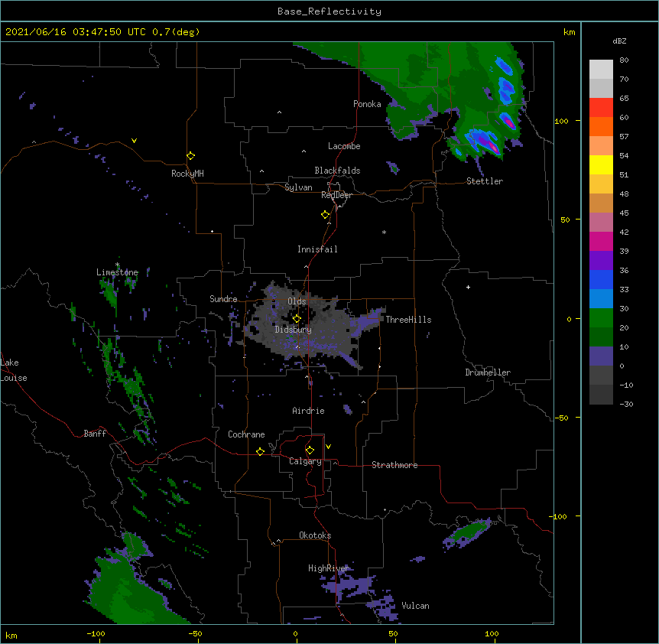Click the Didsbury label
659x644 pixels.
(x=294, y=330)
